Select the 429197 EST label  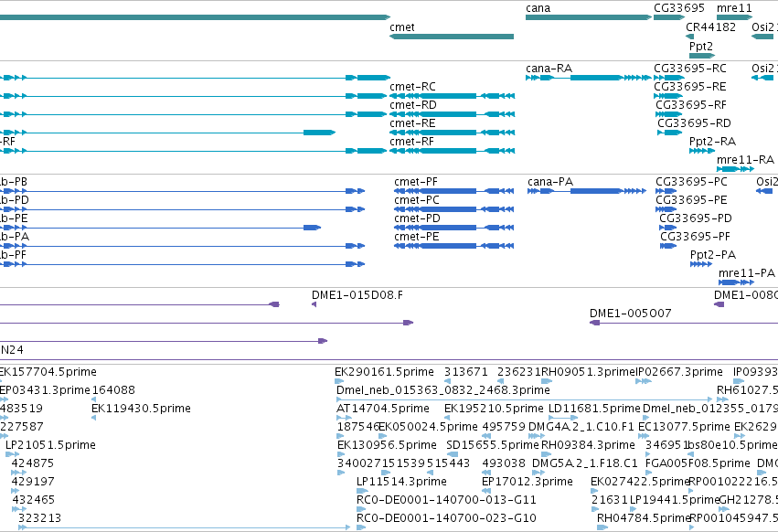pyautogui.click(x=33, y=482)
